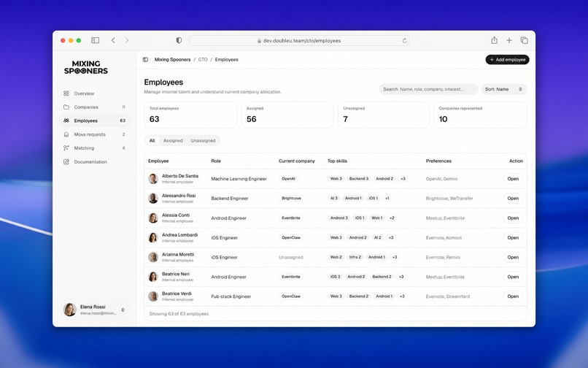Click Alessandro Rosi's AI 3 skill tag
The width and height of the screenshot is (588, 368).
point(333,199)
